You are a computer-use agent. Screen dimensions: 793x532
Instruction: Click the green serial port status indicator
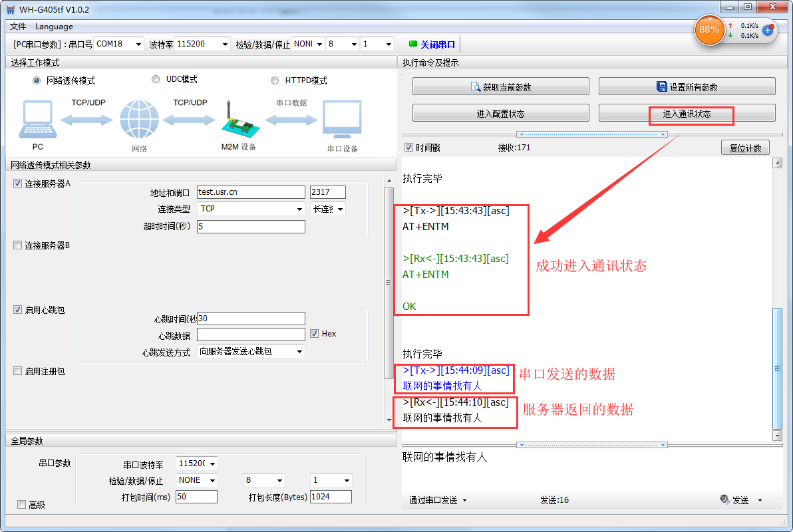(413, 44)
